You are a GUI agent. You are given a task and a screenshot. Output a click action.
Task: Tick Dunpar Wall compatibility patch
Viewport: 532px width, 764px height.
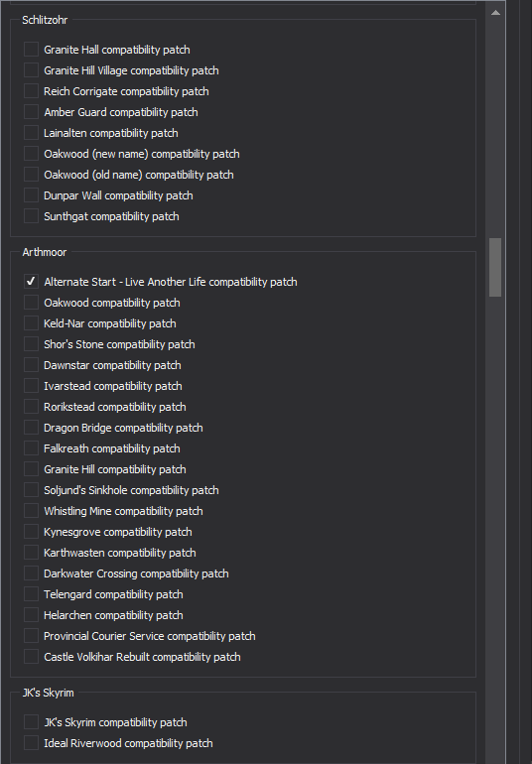click(x=31, y=194)
